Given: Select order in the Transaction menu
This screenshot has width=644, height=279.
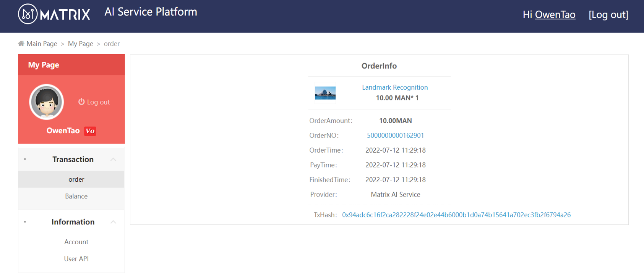Looking at the screenshot, I should 76,179.
